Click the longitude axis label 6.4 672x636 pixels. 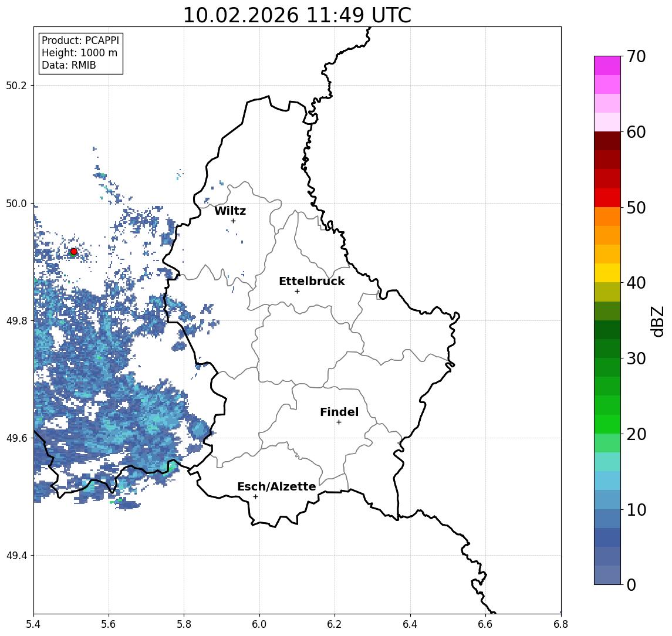click(410, 624)
